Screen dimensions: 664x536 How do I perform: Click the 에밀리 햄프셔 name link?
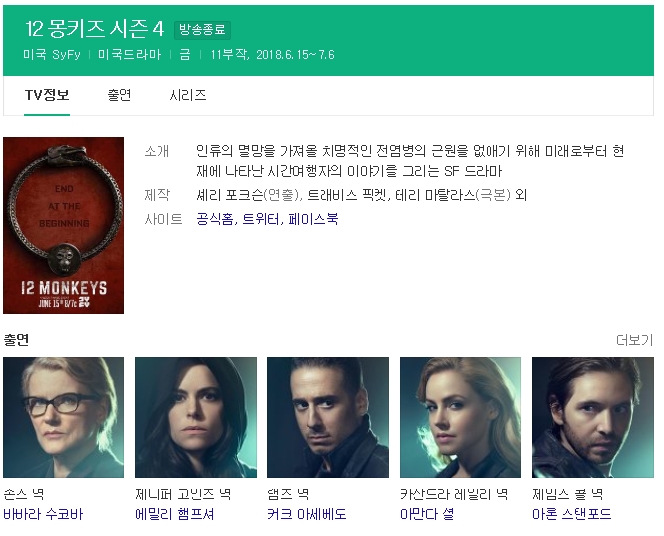(174, 514)
